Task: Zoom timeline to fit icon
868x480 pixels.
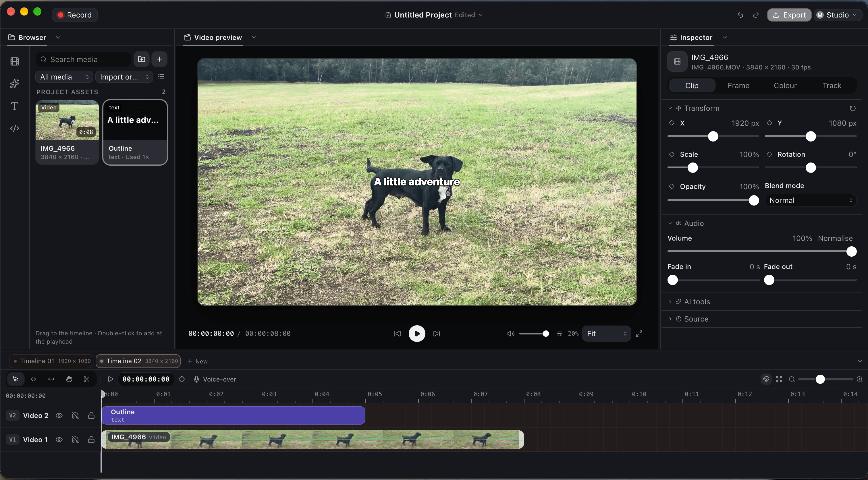Action: [x=779, y=379]
